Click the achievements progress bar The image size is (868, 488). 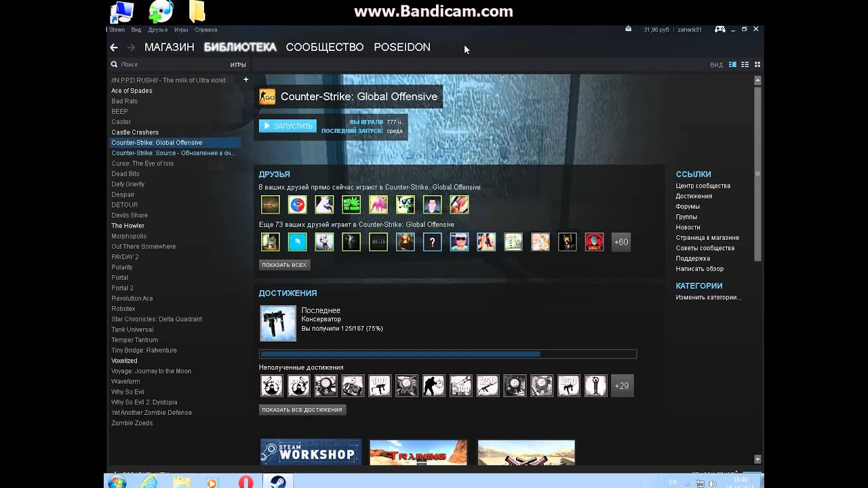coord(448,354)
